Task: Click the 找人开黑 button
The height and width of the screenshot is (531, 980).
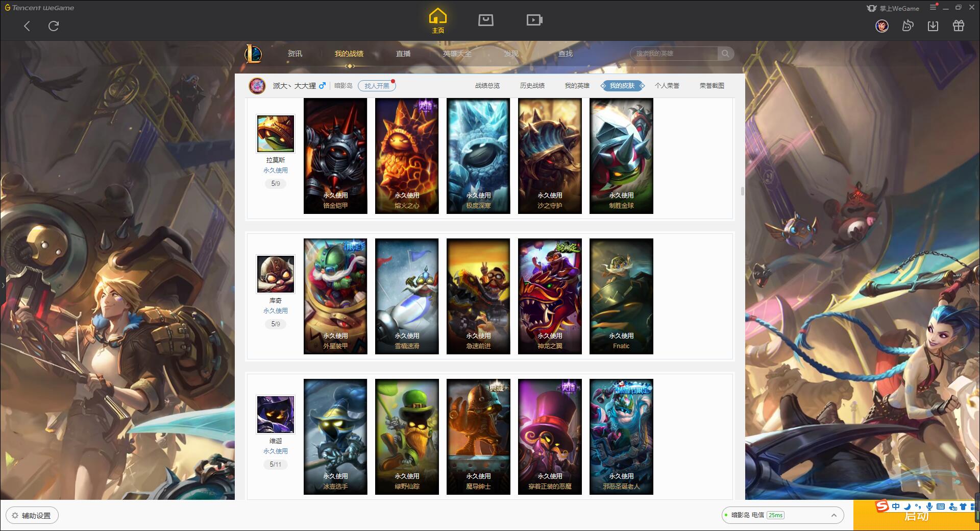Action: (x=377, y=86)
